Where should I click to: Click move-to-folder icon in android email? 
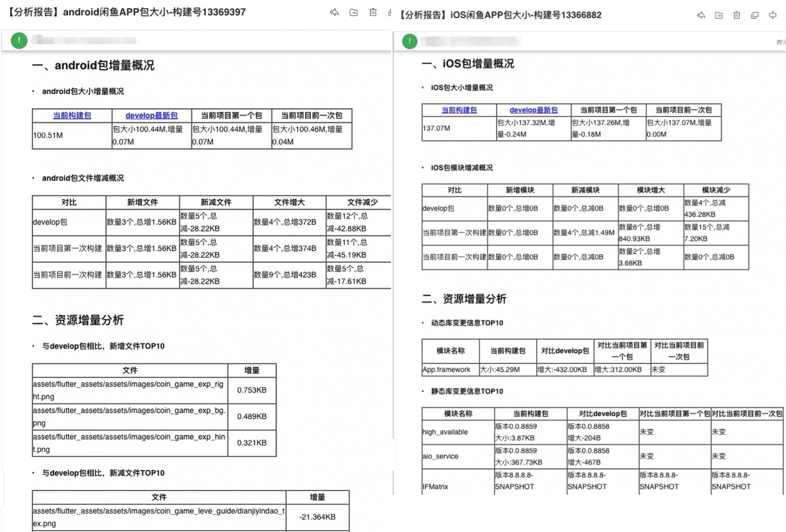pyautogui.click(x=353, y=12)
